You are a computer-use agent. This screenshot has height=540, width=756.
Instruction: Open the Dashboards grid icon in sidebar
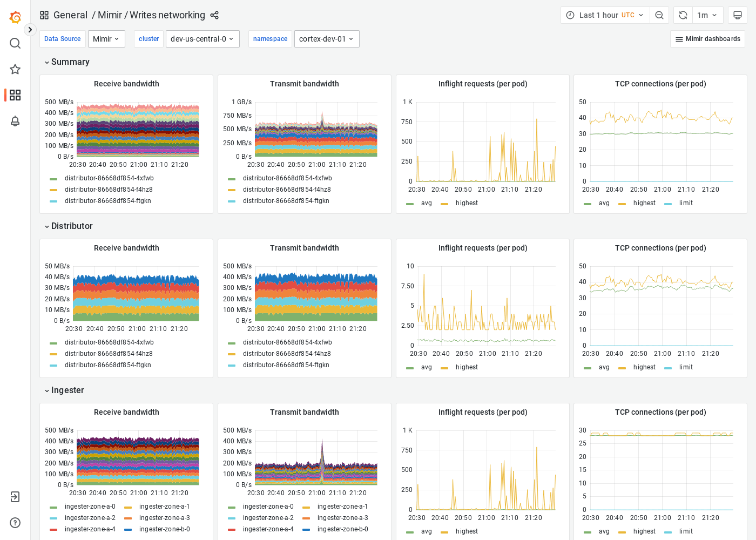point(15,95)
